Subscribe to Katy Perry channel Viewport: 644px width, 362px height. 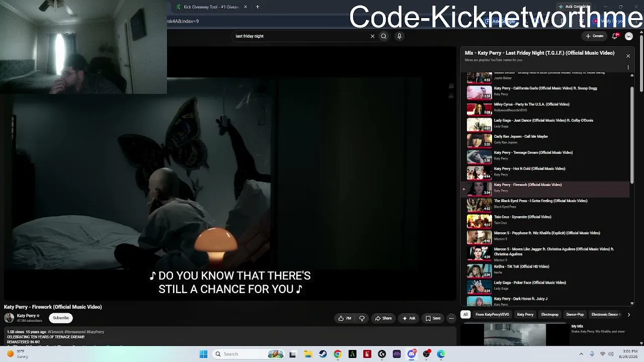coord(61,318)
